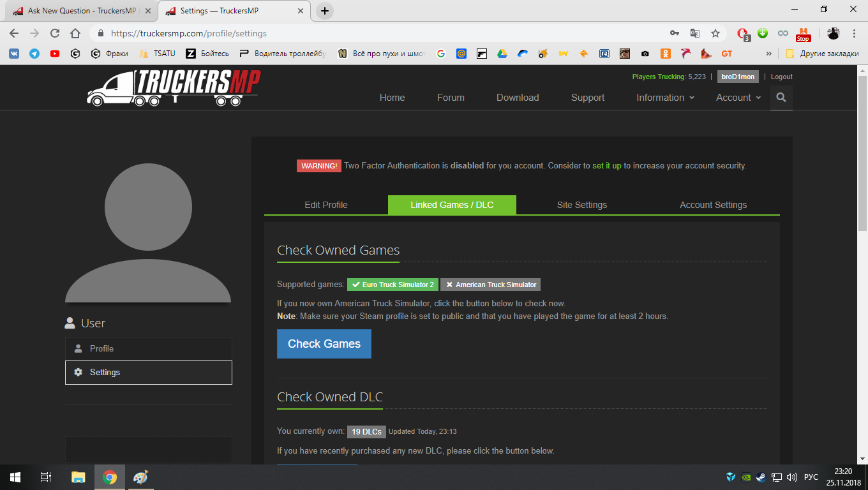The image size is (868, 490).
Task: Show more bookmarks with the chevron
Action: [x=768, y=54]
